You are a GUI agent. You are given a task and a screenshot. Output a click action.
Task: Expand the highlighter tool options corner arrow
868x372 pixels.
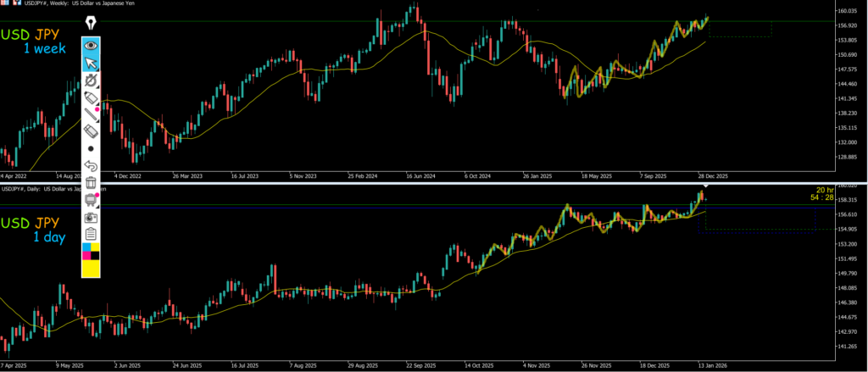(x=98, y=105)
